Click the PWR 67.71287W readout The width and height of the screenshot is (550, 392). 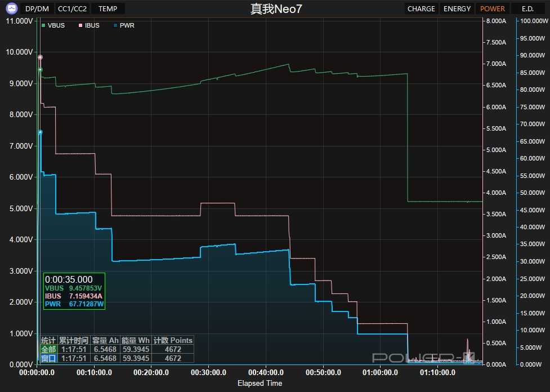point(74,304)
